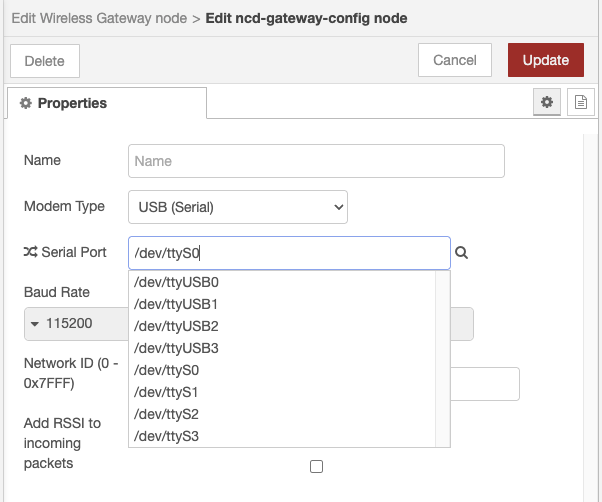602x502 pixels.
Task: Pick /dev/ttyUSB3 in the port list
Action: click(x=282, y=348)
